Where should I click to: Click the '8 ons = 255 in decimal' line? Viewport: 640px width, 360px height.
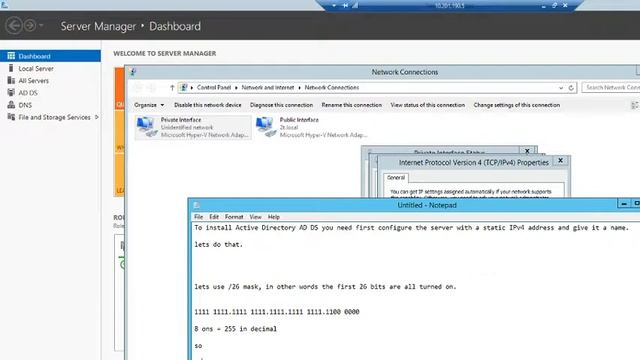pos(236,329)
